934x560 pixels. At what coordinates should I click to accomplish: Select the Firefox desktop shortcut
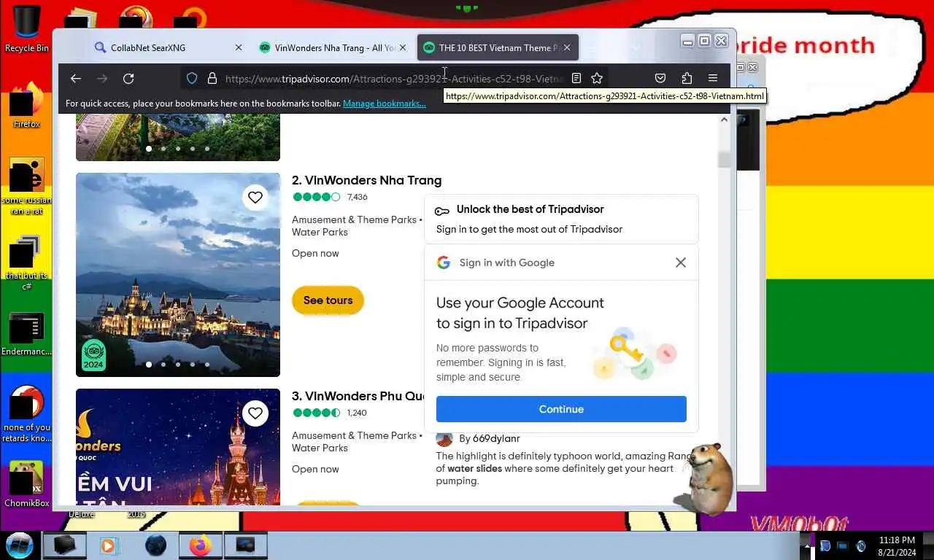(x=26, y=104)
